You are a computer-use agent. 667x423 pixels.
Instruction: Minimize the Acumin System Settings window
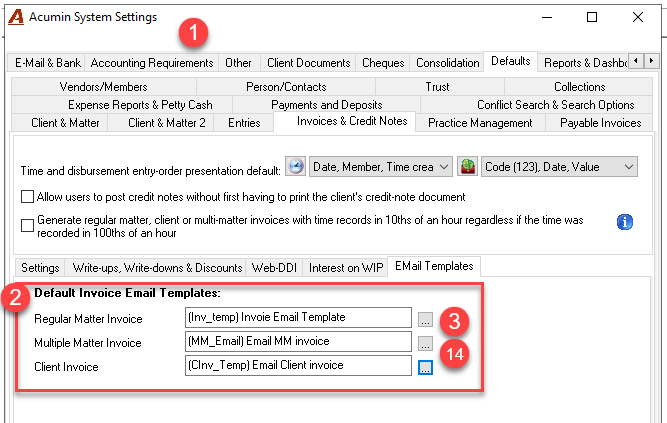pos(547,17)
